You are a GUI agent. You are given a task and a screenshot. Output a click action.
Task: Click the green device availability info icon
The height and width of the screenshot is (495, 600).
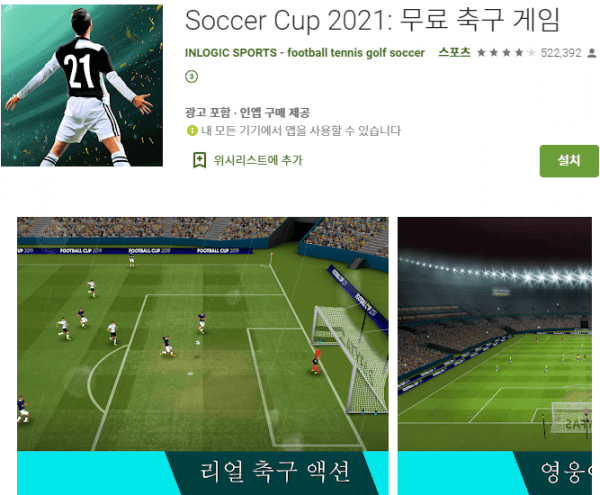[x=192, y=131]
